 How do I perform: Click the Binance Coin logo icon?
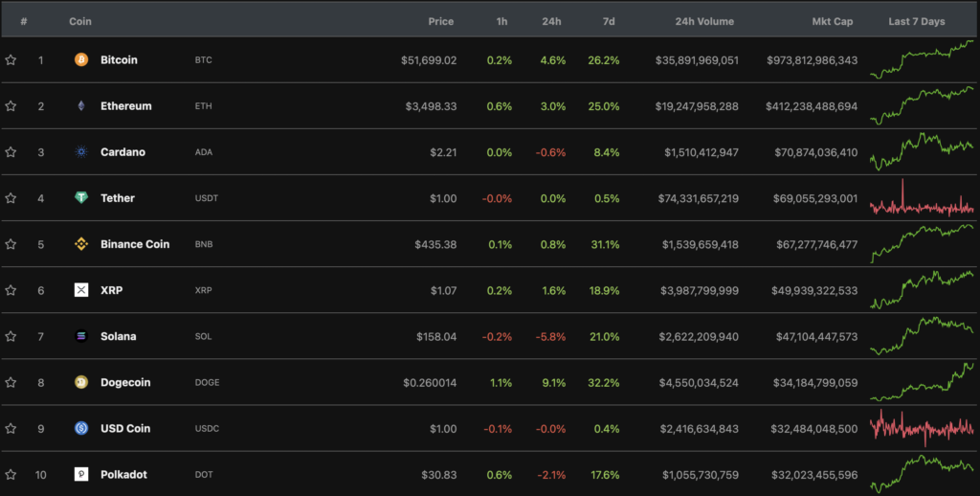[81, 244]
